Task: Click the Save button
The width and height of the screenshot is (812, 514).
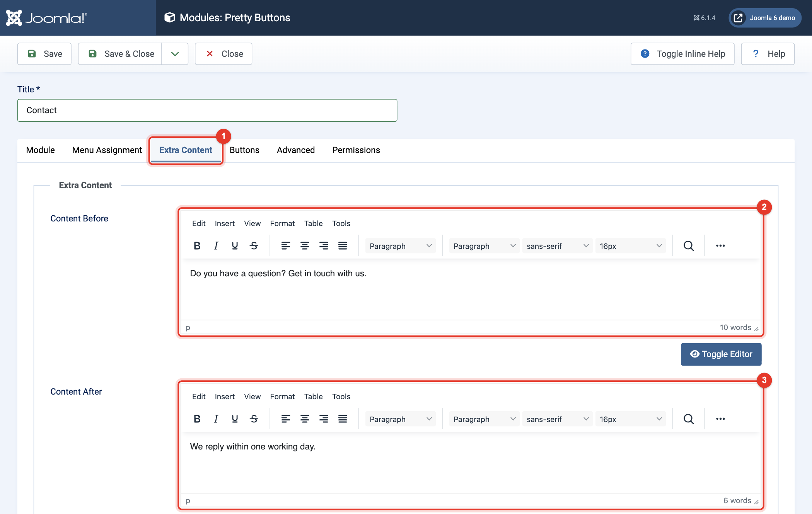Action: pyautogui.click(x=44, y=54)
